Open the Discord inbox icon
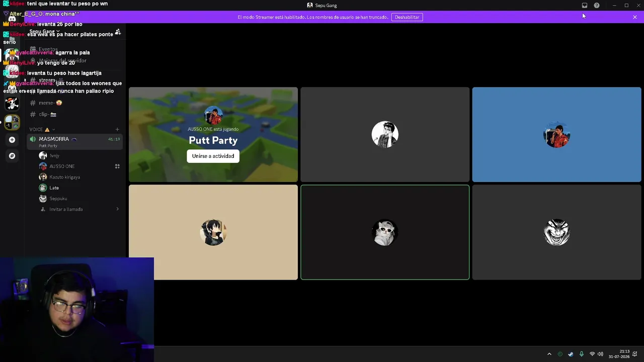This screenshot has height=362, width=644. [x=585, y=6]
